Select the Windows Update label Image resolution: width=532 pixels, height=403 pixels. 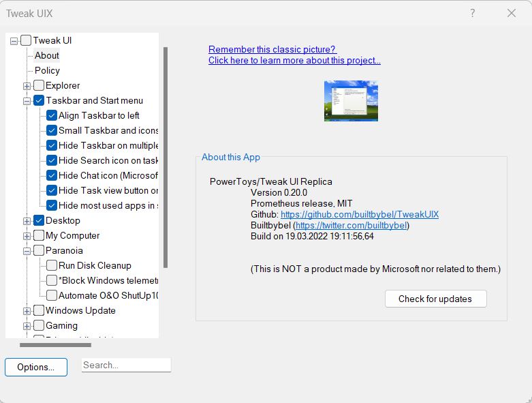(80, 310)
